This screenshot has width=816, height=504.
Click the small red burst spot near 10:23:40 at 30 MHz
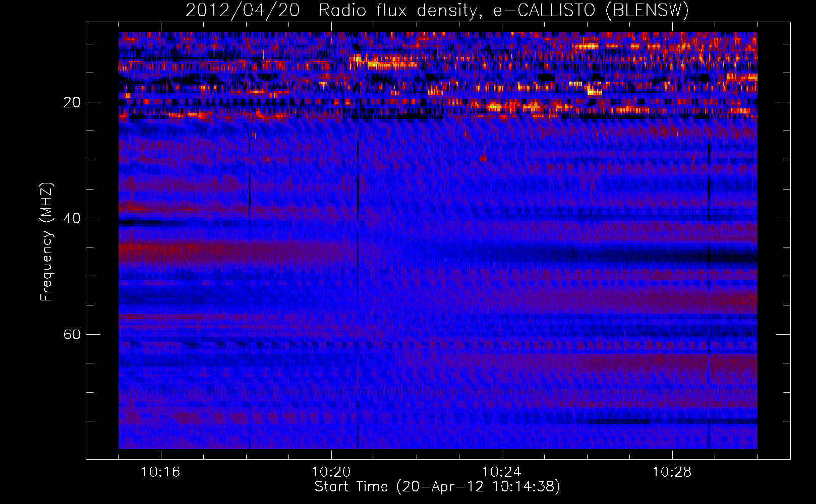point(483,159)
